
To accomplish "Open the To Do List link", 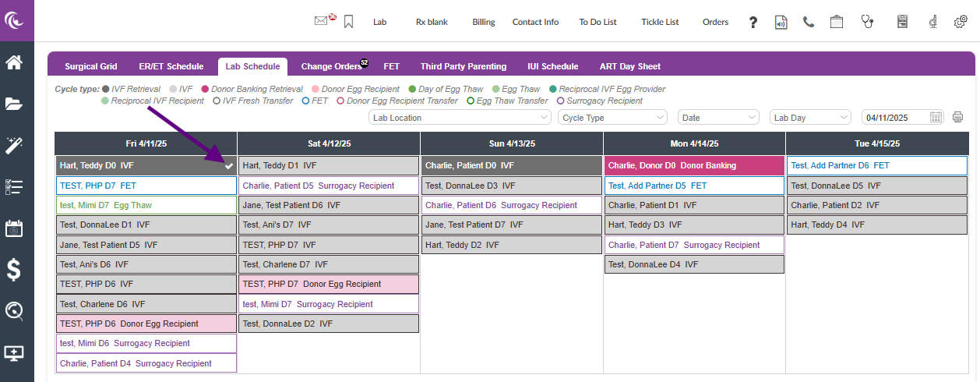I will pos(598,22).
